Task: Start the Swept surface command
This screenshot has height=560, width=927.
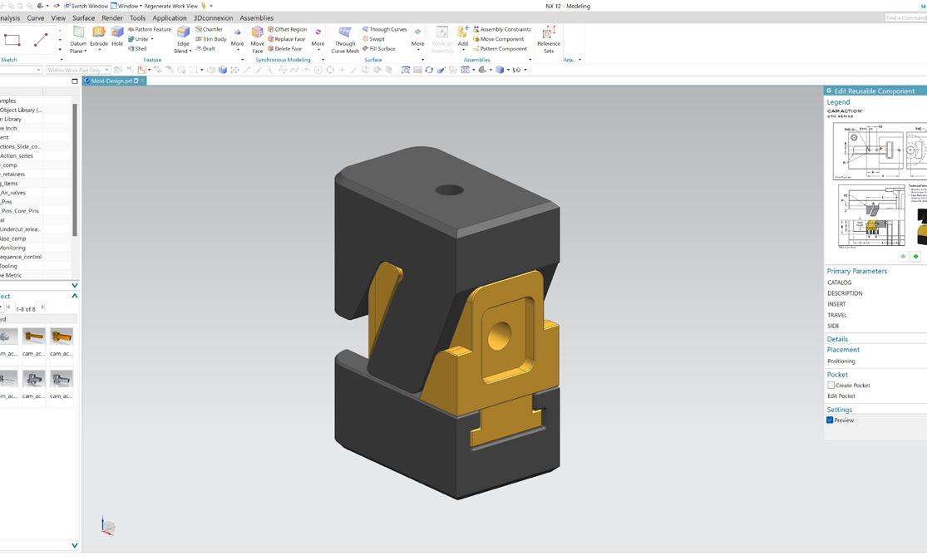Action: [373, 39]
